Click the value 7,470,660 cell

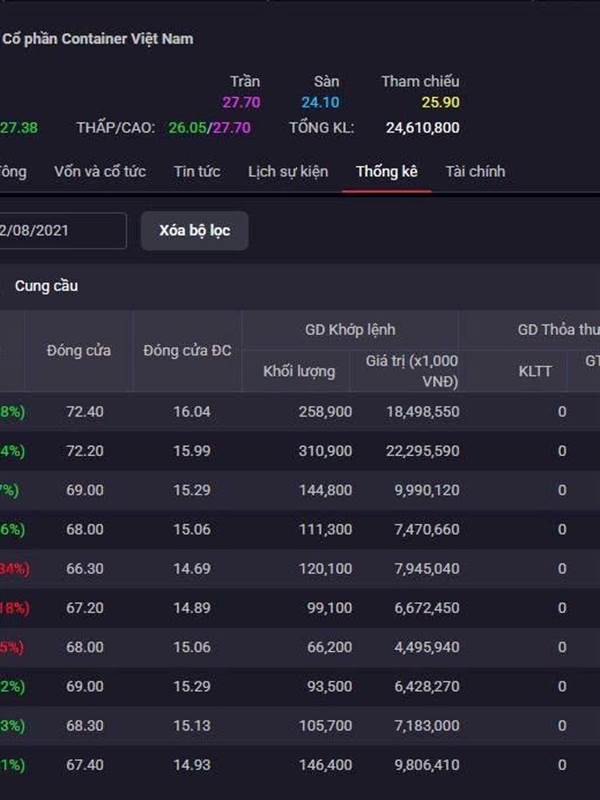coord(427,529)
